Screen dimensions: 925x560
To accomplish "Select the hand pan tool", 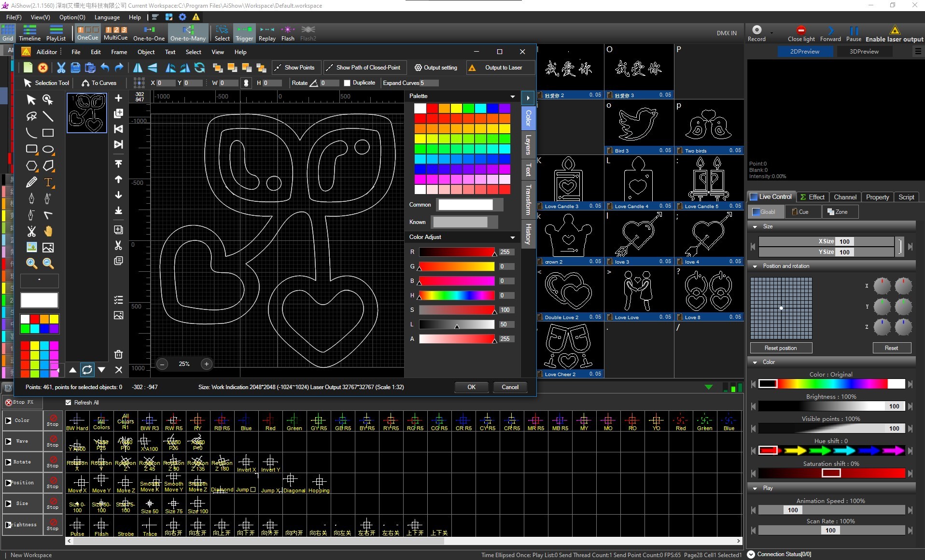I will pyautogui.click(x=48, y=231).
